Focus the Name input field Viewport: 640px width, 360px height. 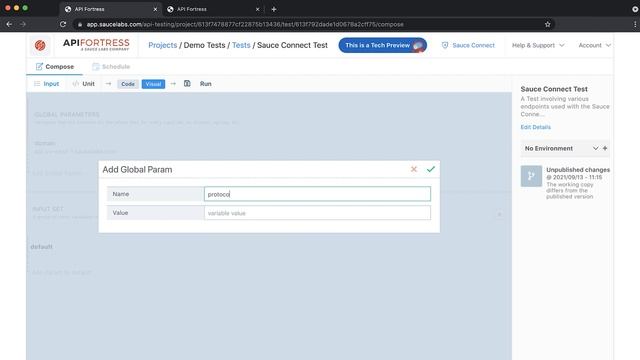click(x=317, y=194)
